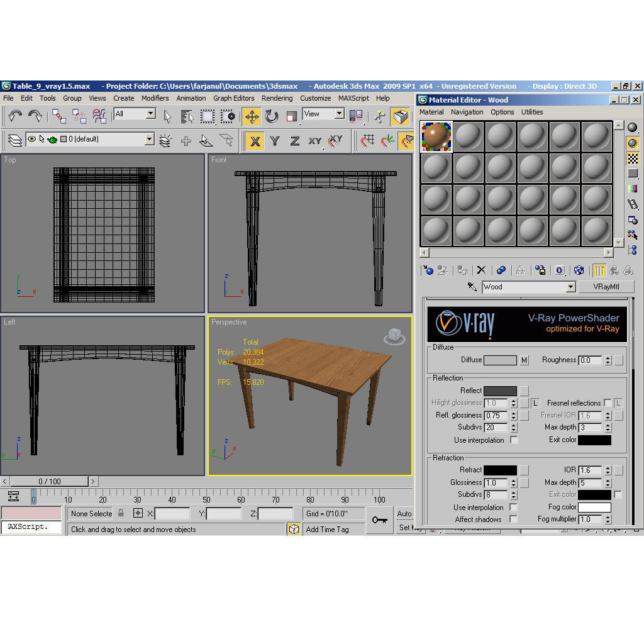Select the Unlink Selection tool

pyautogui.click(x=79, y=116)
